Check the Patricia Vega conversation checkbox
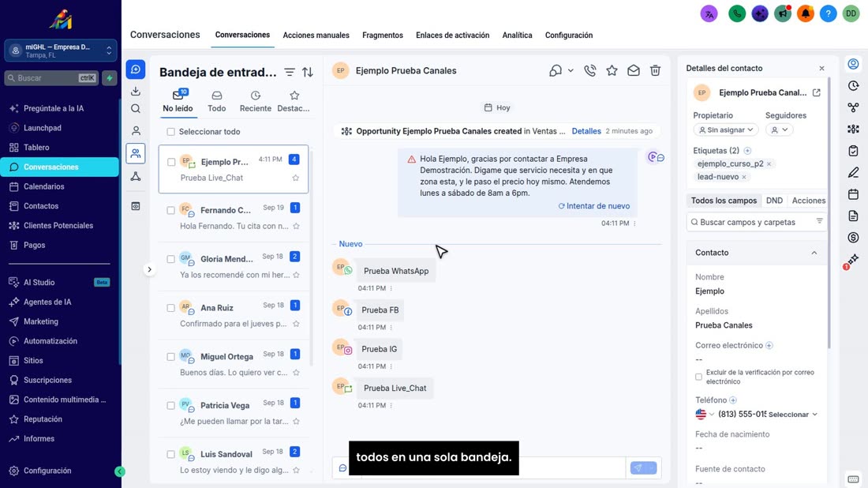This screenshot has width=868, height=488. (171, 405)
